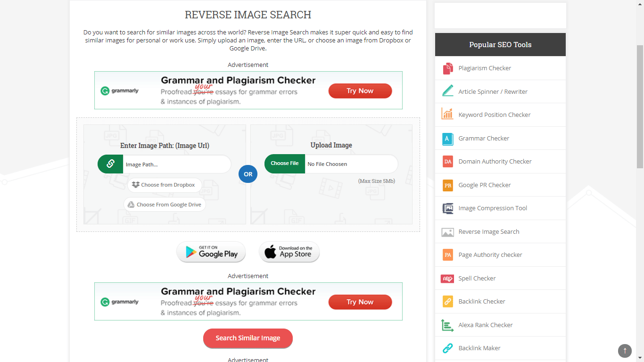
Task: Click the Article Spinner pencil icon
Action: [x=447, y=91]
